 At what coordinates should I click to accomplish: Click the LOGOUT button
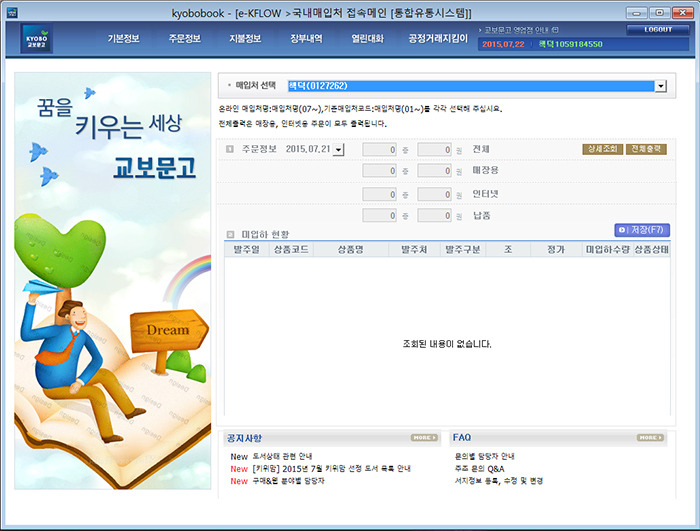658,29
